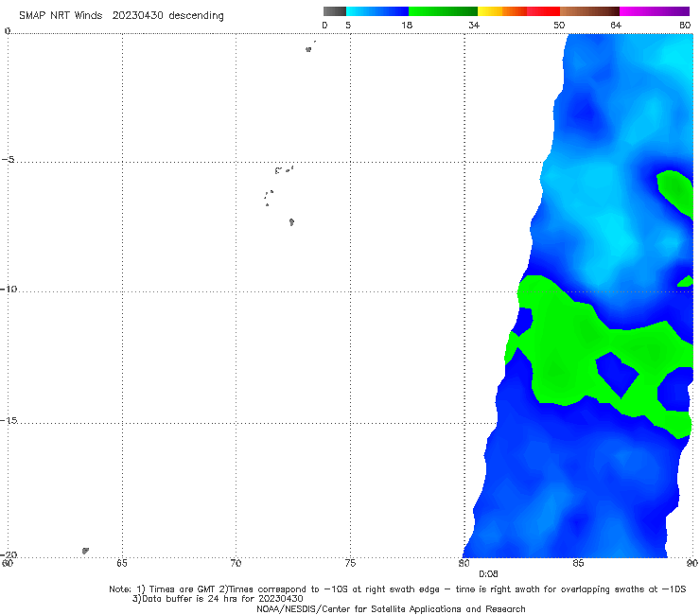Click the "-10" latitude axis label
This screenshot has height=615, width=700.
[9, 289]
